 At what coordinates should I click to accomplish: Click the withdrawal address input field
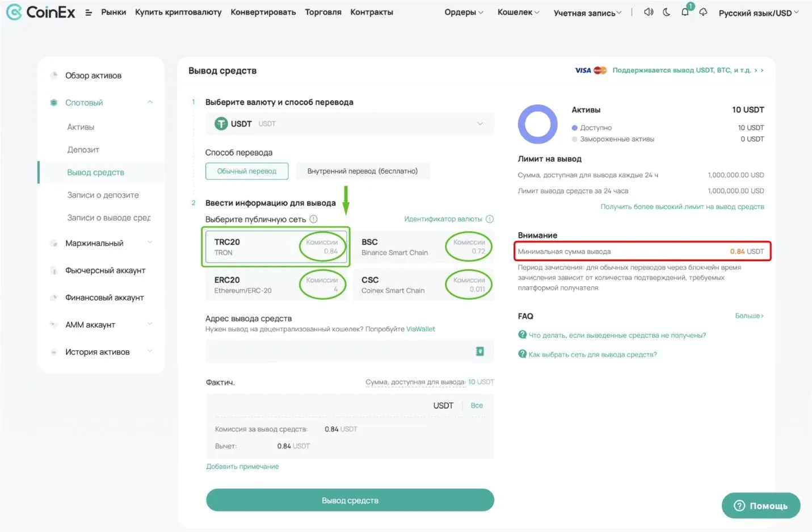[350, 352]
